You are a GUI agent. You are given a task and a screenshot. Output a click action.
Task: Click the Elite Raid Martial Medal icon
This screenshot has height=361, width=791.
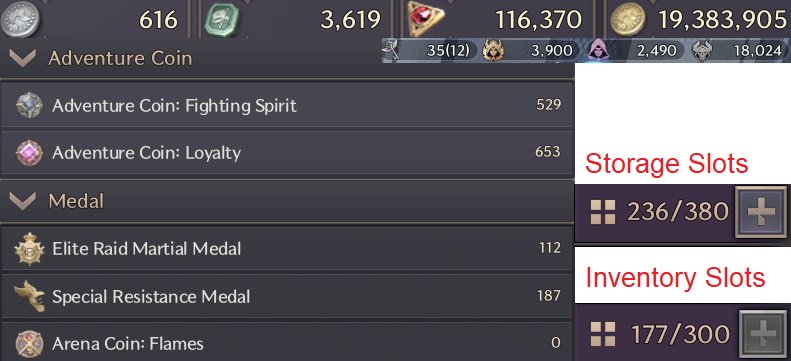click(29, 249)
